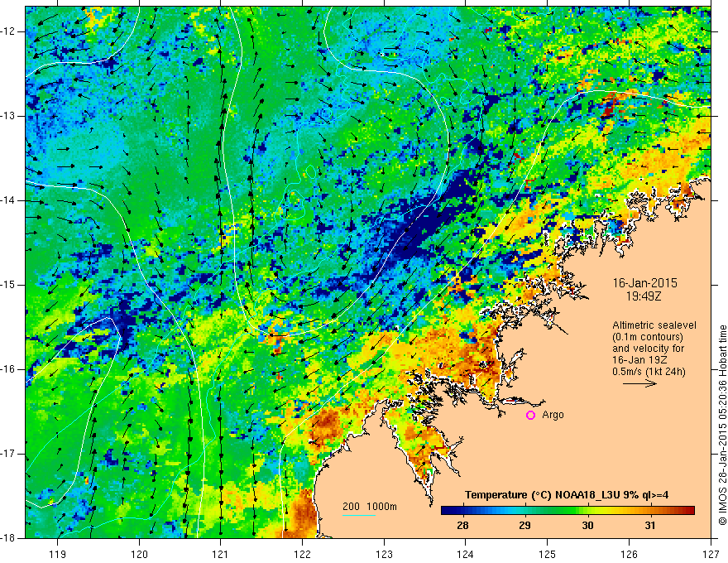Click the '30' colorbar tick label
The height and width of the screenshot is (563, 728).
[x=588, y=526]
